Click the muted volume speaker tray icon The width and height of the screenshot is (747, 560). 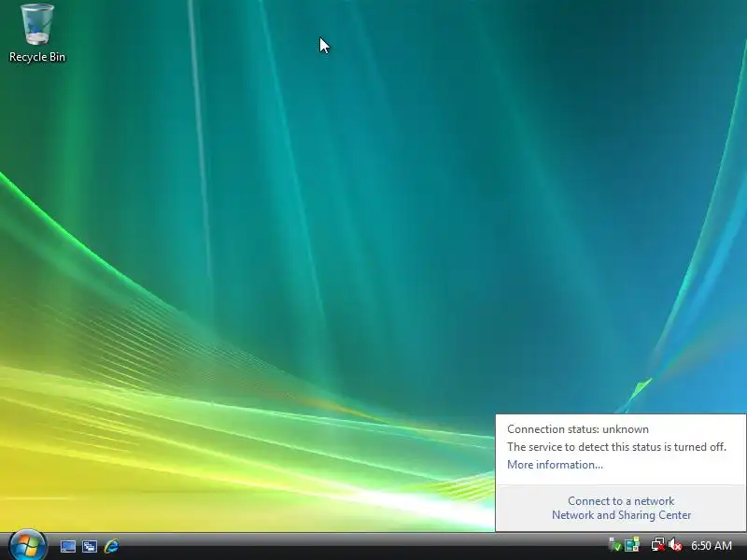click(675, 545)
